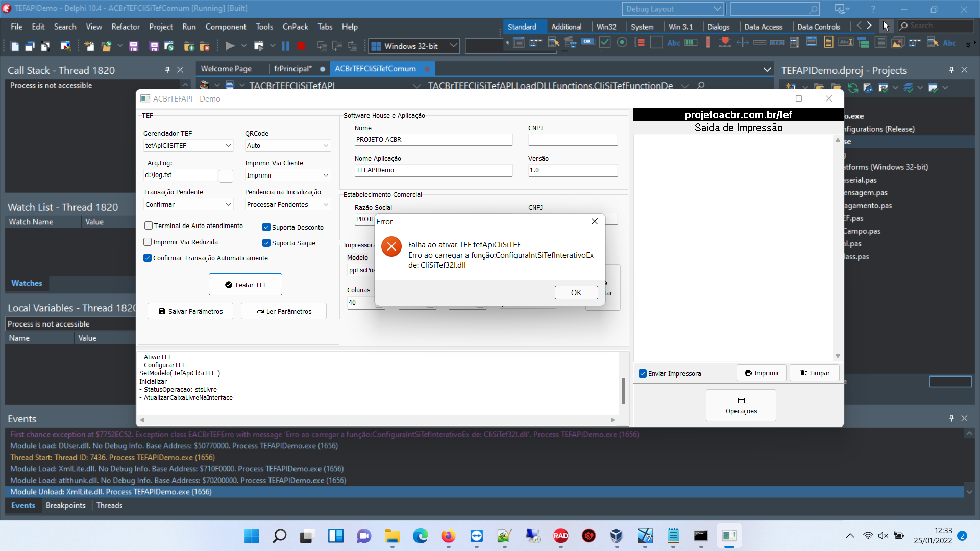
Task: Pin the Call Stack panel
Action: [x=167, y=70]
